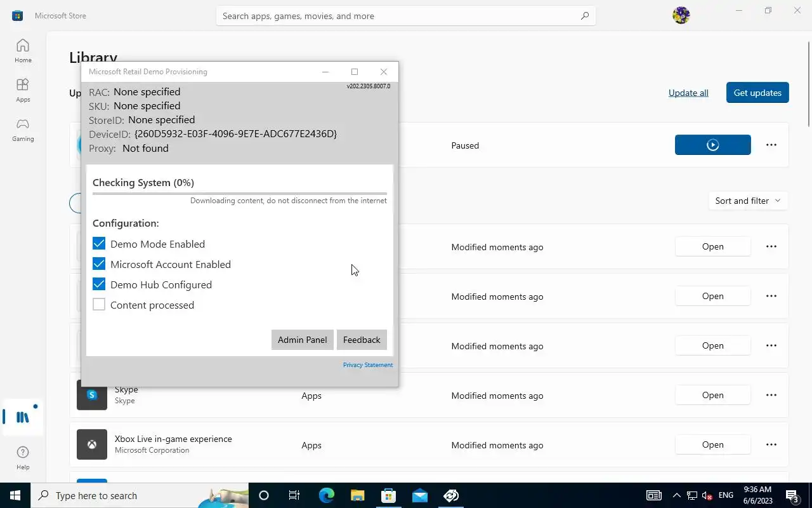Toggle Demo Hub Configured checkbox
Screen dimensions: 812x508
pyautogui.click(x=99, y=284)
